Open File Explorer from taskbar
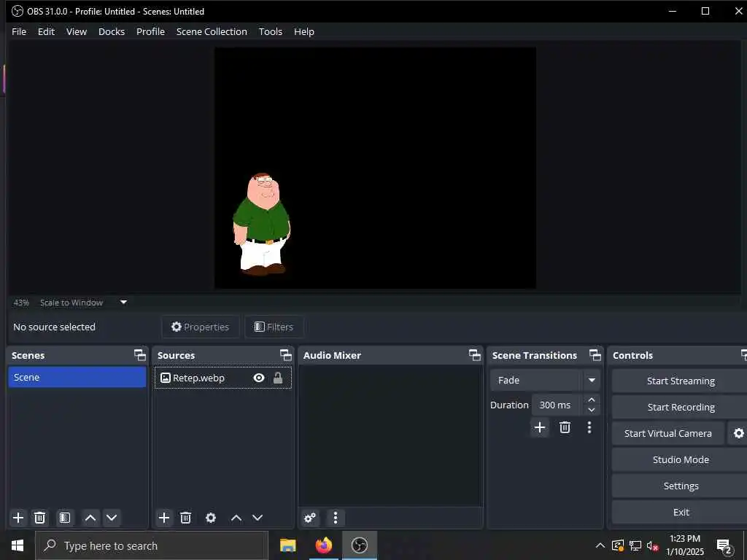747x560 pixels. pyautogui.click(x=287, y=545)
